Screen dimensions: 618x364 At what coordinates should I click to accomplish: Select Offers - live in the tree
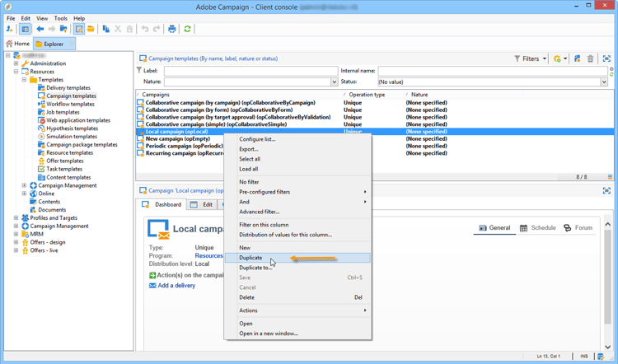44,250
